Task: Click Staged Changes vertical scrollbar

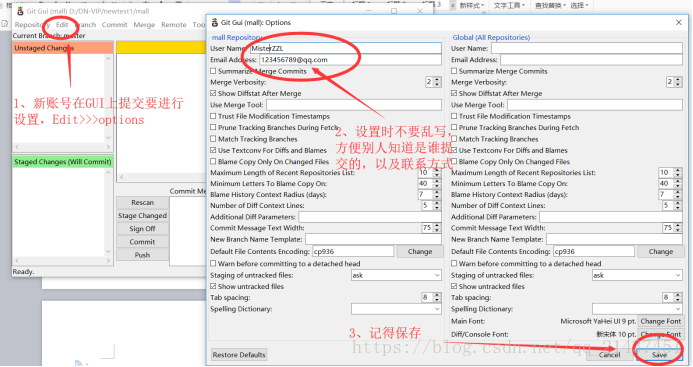Action: (109, 212)
